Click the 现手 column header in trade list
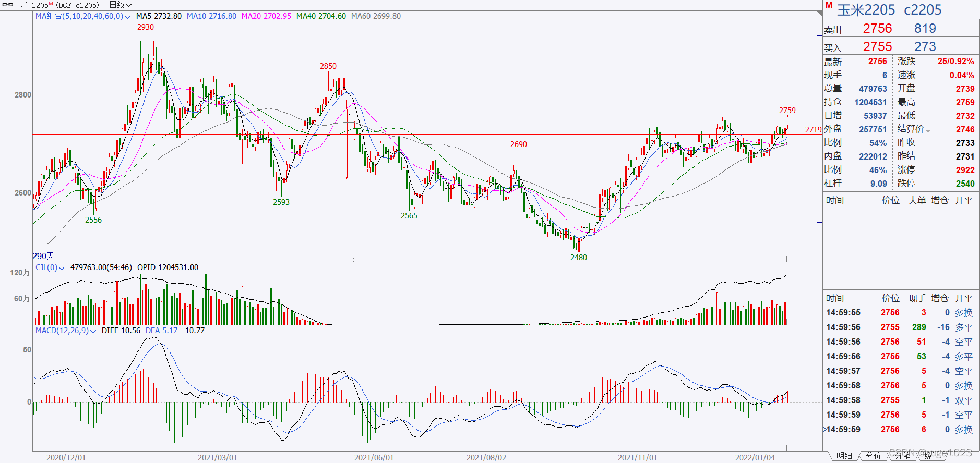The image size is (980, 463). (917, 298)
